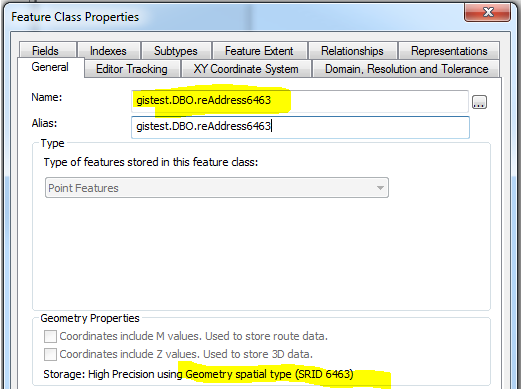The image size is (524, 391).
Task: Open the Fields tab
Action: click(x=48, y=51)
